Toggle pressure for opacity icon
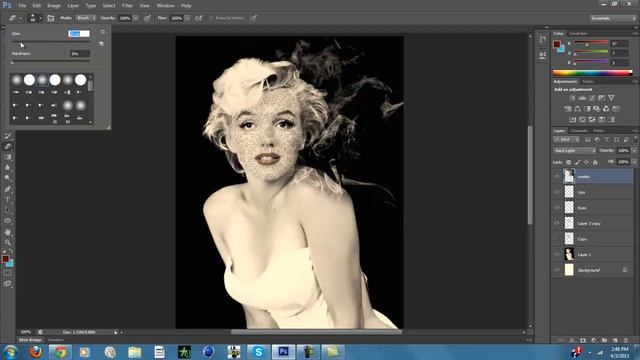The width and height of the screenshot is (640, 360). (147, 18)
